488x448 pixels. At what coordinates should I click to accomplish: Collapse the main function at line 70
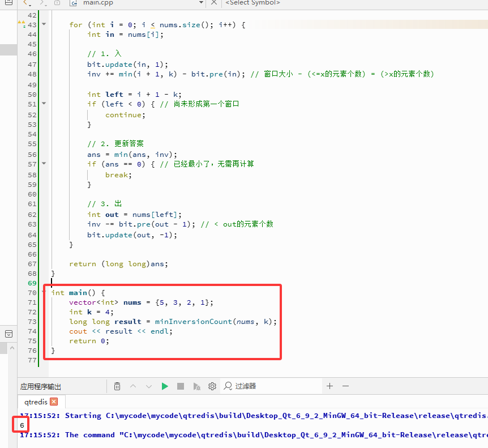pyautogui.click(x=44, y=292)
